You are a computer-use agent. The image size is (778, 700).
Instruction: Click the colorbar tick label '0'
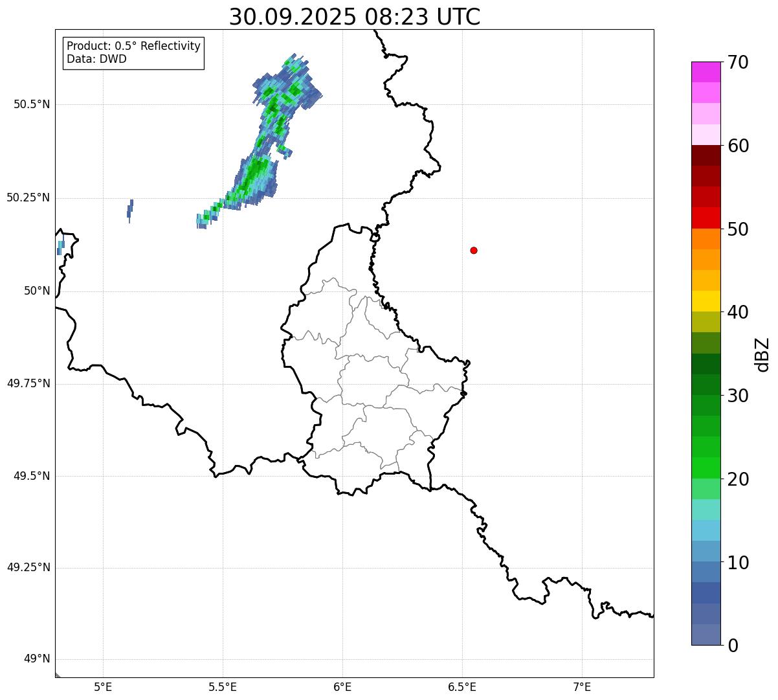click(x=733, y=646)
